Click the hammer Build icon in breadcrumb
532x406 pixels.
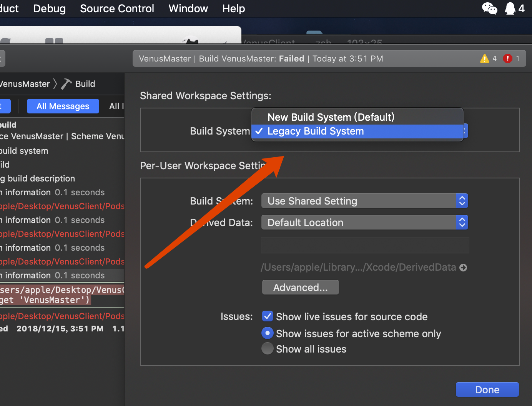point(66,84)
